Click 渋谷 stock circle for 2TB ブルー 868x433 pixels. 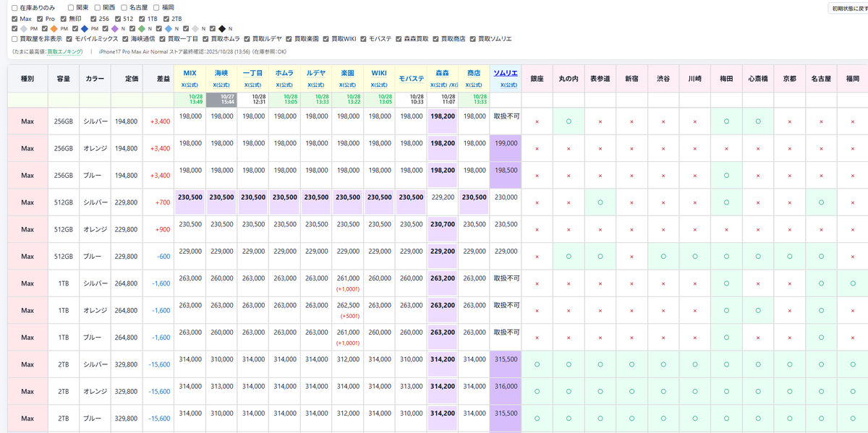(663, 419)
